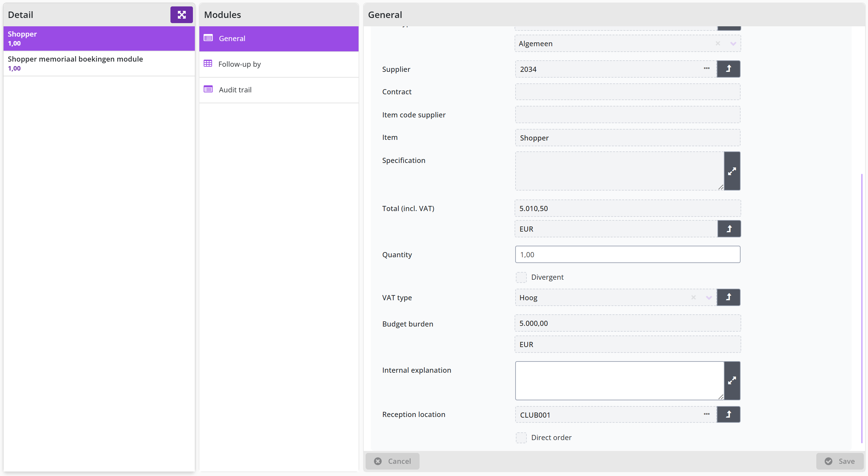Screen dimensions: 868x476
Task: Save the order line
Action: tap(840, 461)
